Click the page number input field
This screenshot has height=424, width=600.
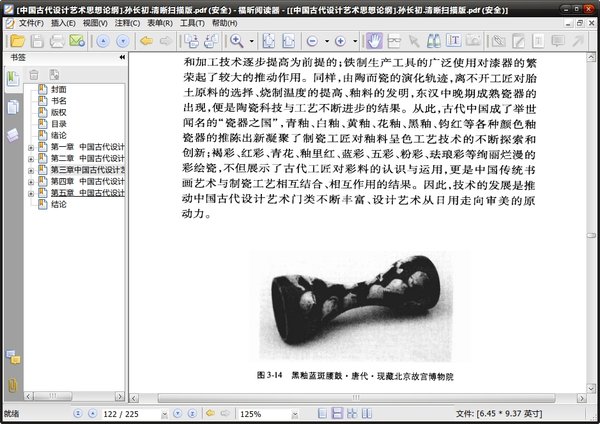[x=130, y=414]
